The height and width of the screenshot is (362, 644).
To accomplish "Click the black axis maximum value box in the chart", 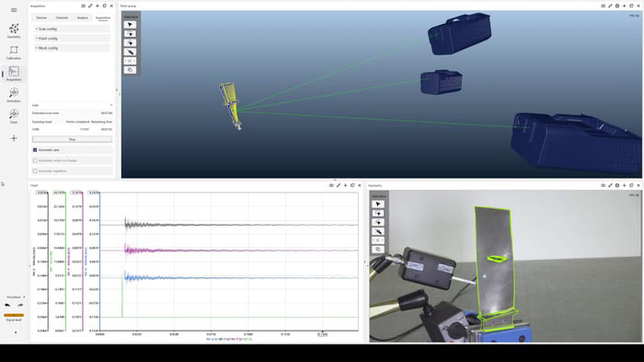I will (42, 193).
